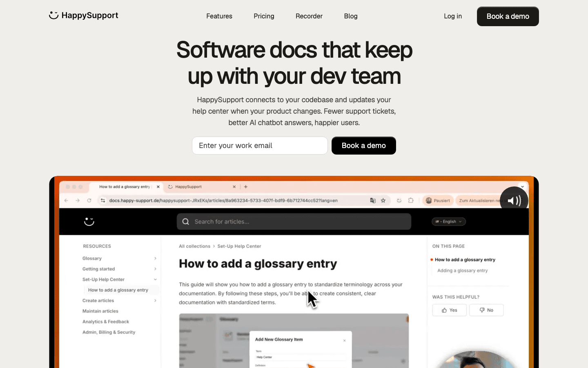Open a new browser tab with plus
This screenshot has height=368, width=588.
tap(246, 187)
